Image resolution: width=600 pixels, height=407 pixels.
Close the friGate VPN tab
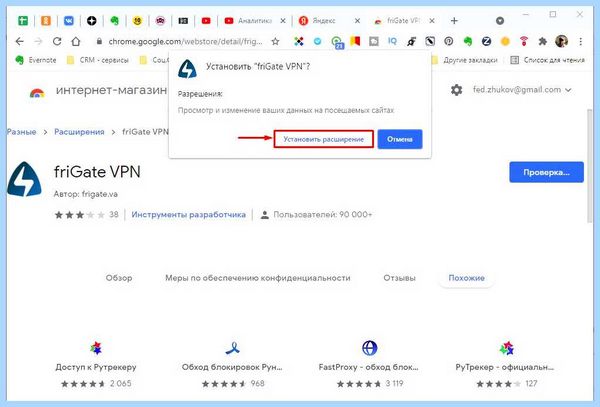tap(432, 21)
